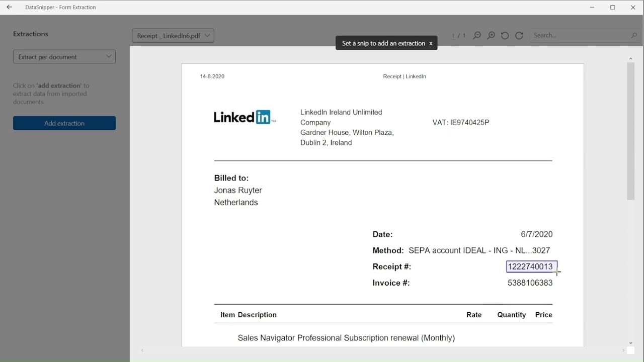Open the 'Extract per document' dropdown
Image resolution: width=644 pixels, height=362 pixels.
(x=64, y=57)
